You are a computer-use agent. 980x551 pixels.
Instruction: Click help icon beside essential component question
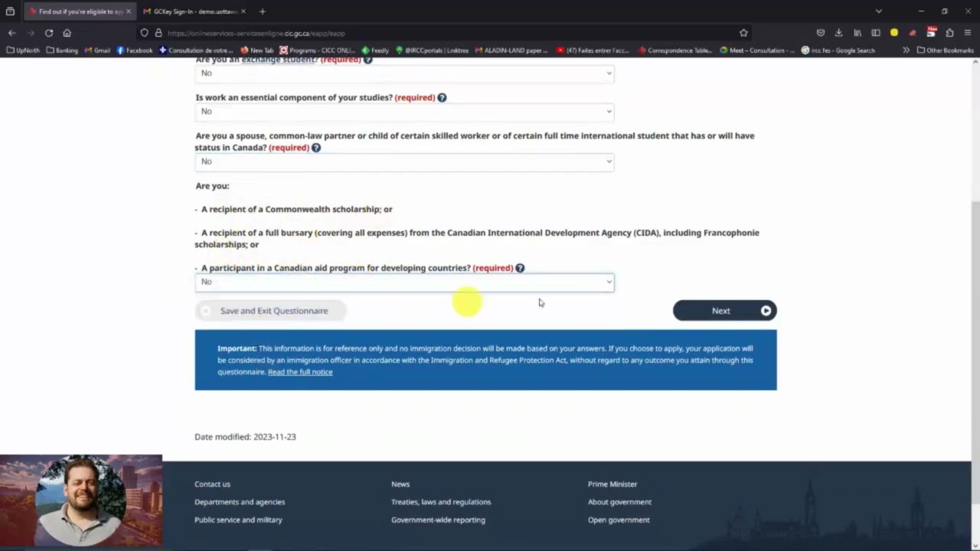tap(442, 97)
